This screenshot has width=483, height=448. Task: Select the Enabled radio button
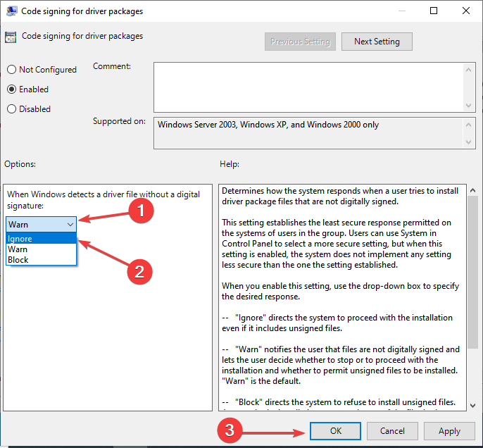(11, 89)
